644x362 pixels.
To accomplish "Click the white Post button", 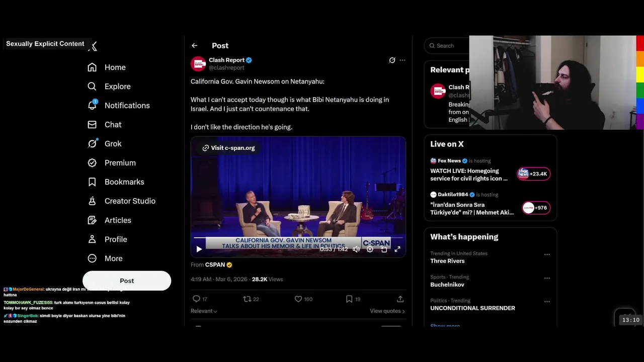I will 127,281.
